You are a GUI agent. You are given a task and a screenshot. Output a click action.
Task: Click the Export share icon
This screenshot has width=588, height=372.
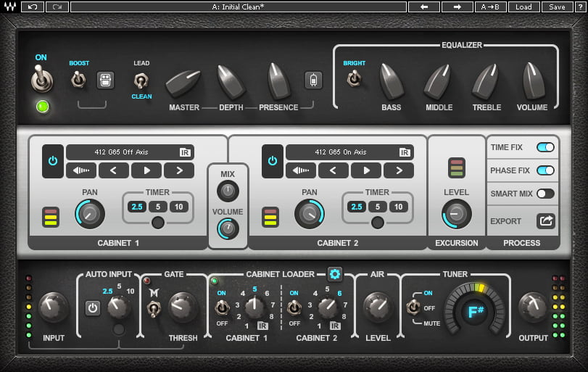click(x=546, y=221)
